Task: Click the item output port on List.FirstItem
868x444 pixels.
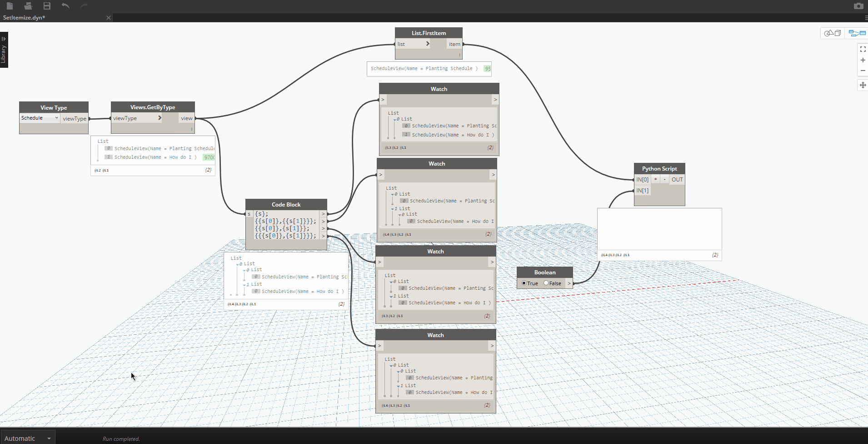Action: pyautogui.click(x=454, y=44)
